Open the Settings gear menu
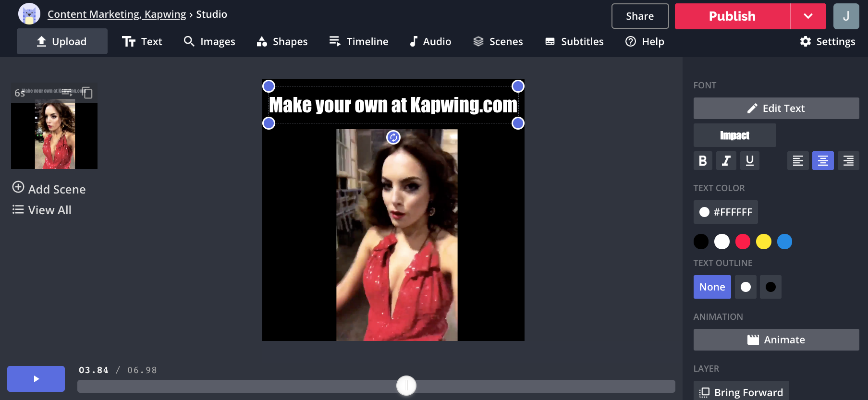 tap(827, 42)
